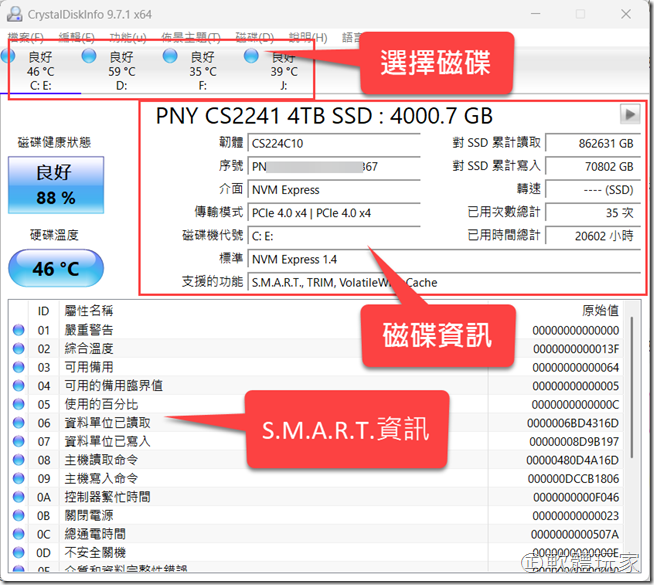
Task: Open the 說明(H) menu
Action: (x=307, y=38)
